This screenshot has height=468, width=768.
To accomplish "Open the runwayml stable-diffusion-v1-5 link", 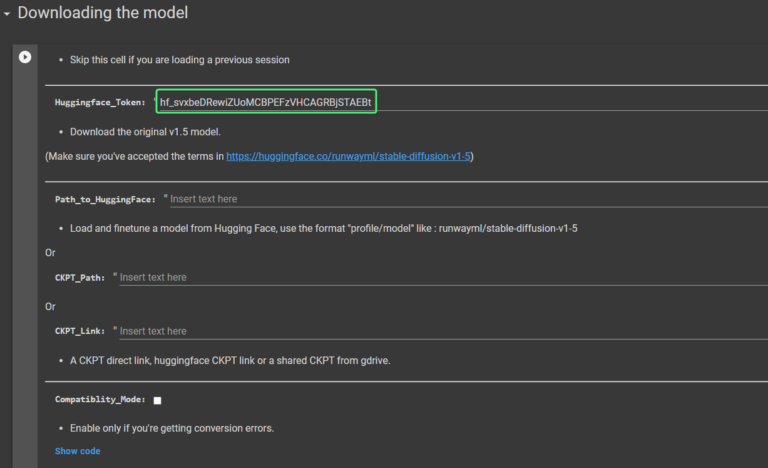I will tap(348, 156).
